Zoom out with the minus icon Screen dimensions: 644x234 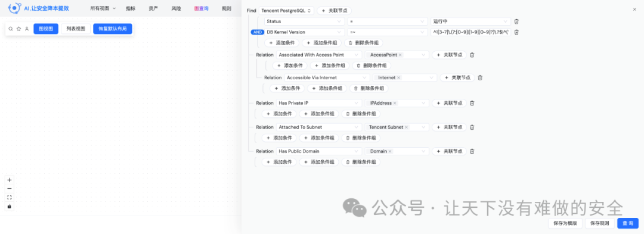(10, 189)
